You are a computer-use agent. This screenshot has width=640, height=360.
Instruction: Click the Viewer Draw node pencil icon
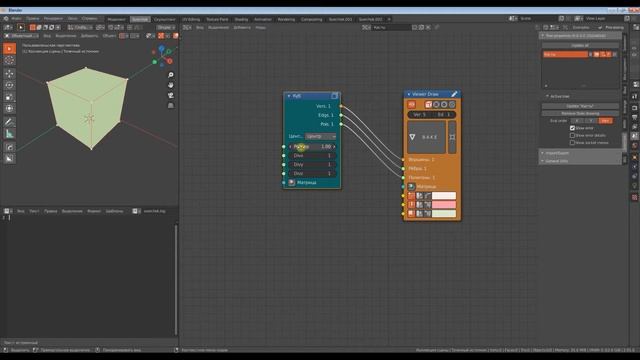(454, 94)
